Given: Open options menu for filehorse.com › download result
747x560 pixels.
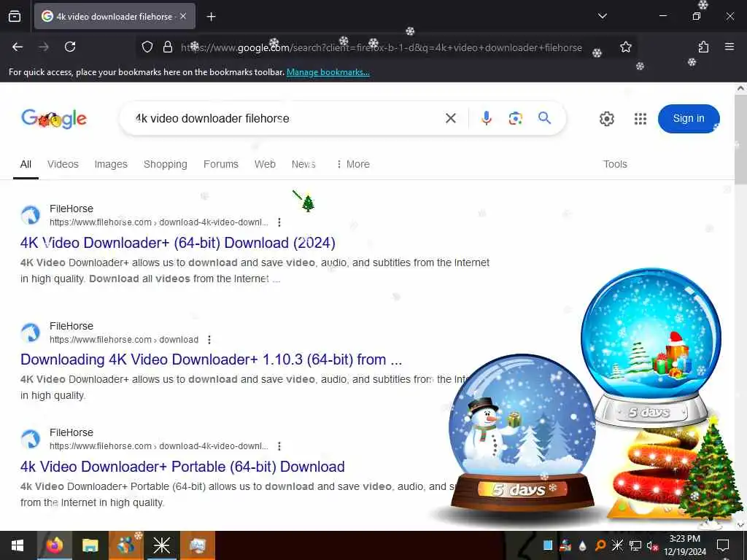Looking at the screenshot, I should point(209,340).
